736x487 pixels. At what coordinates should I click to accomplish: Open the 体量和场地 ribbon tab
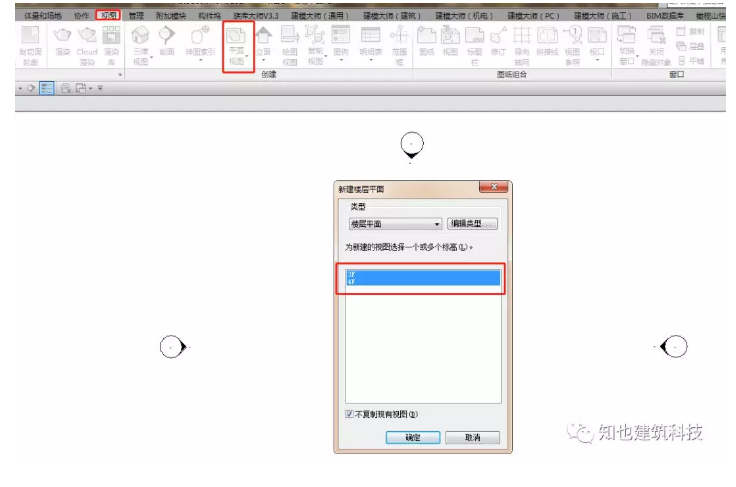pos(43,15)
